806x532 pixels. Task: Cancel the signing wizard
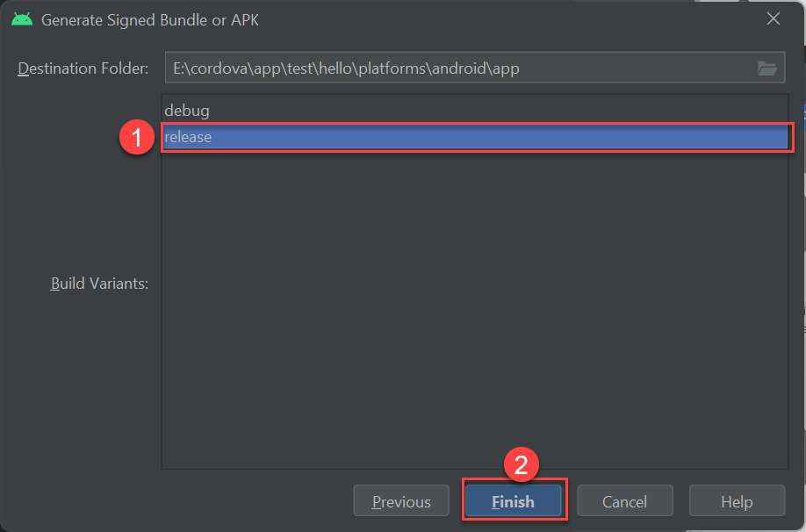[x=624, y=500]
